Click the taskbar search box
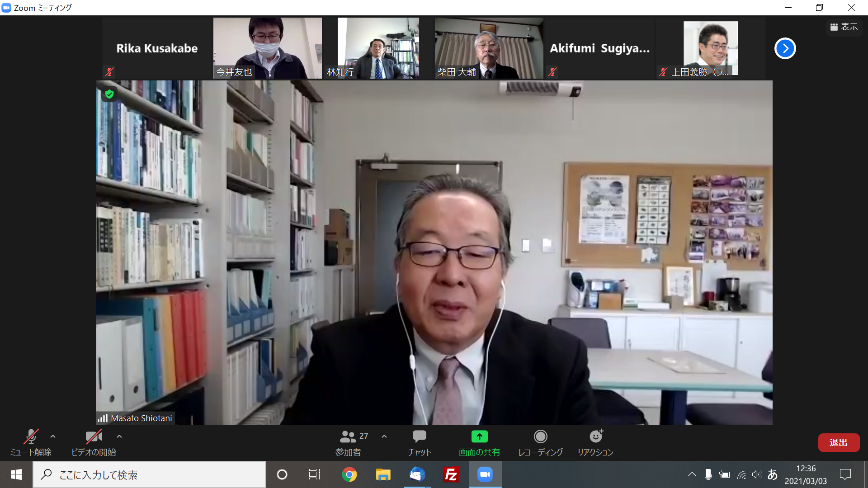The width and height of the screenshot is (868, 488). [149, 474]
